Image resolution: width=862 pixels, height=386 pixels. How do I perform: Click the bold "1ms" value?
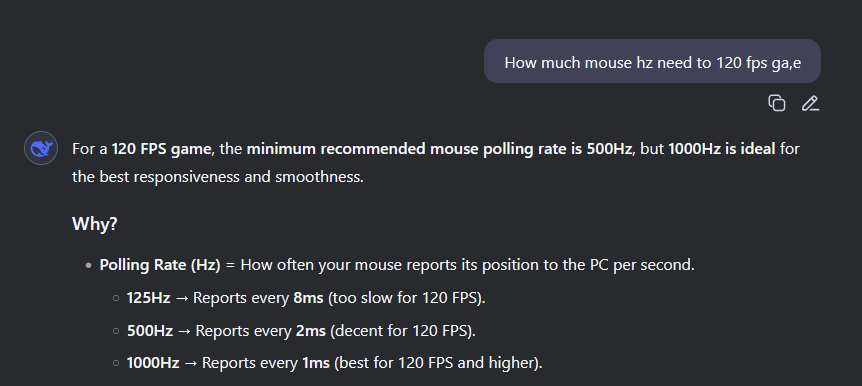pos(316,363)
